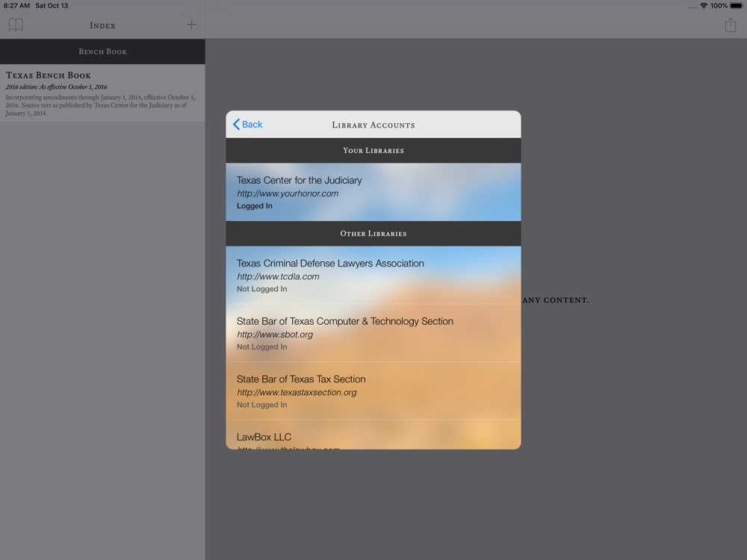Click the http://www.texastaxsection.org URL
The height and width of the screenshot is (560, 747).
297,393
